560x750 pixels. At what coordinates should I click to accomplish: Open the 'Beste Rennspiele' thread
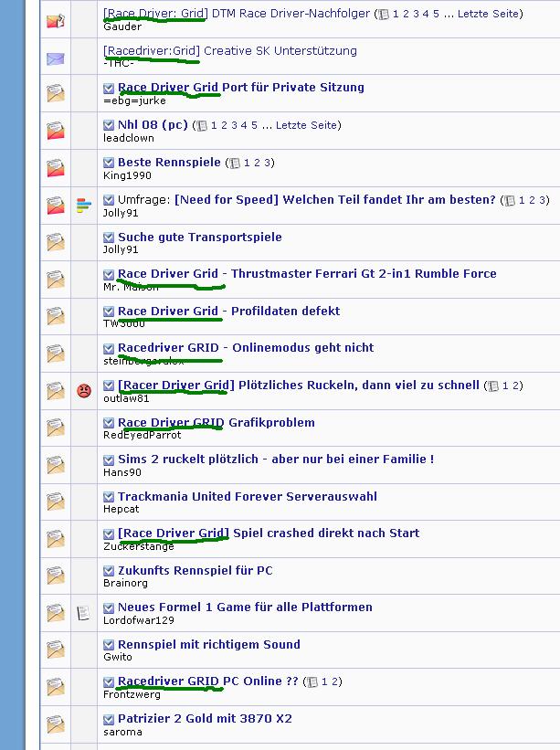(x=169, y=162)
